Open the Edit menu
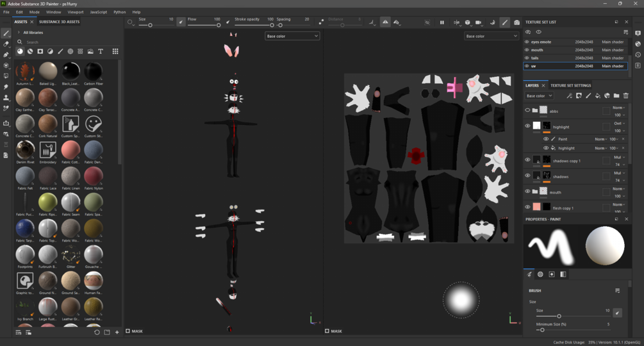Viewport: 644px width, 346px height. (x=19, y=12)
